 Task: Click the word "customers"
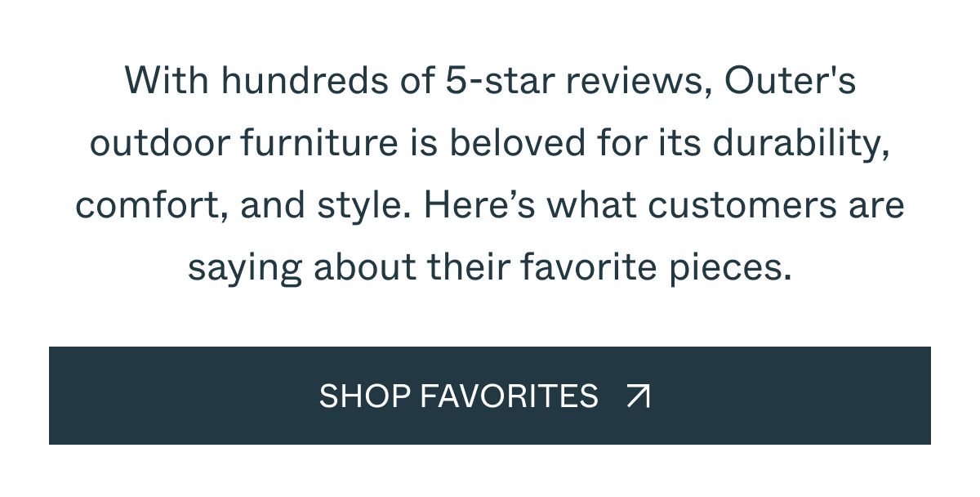point(743,206)
